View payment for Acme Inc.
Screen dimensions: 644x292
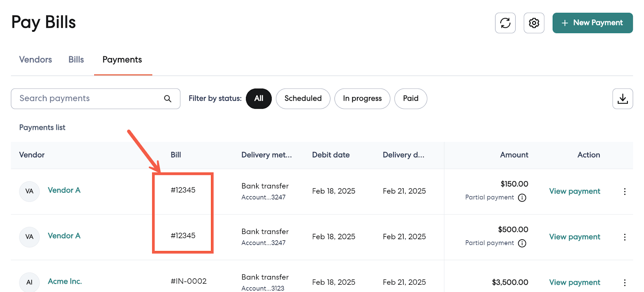tap(574, 282)
